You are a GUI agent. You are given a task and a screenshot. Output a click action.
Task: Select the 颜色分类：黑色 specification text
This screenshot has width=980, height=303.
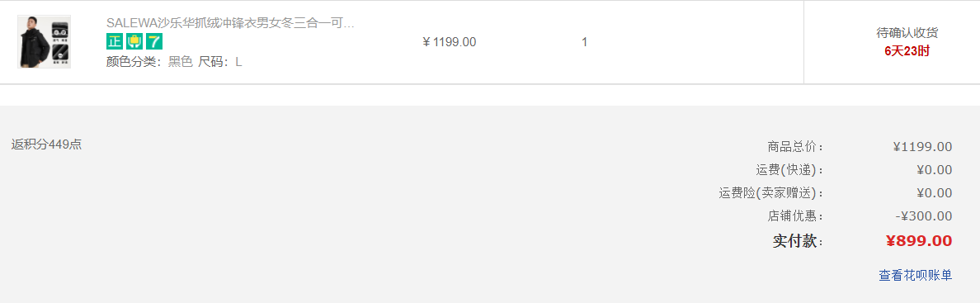tap(149, 62)
